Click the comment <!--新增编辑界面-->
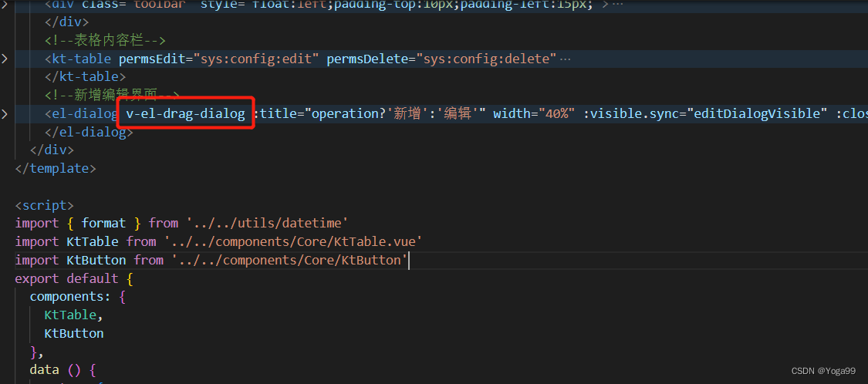 (x=113, y=95)
